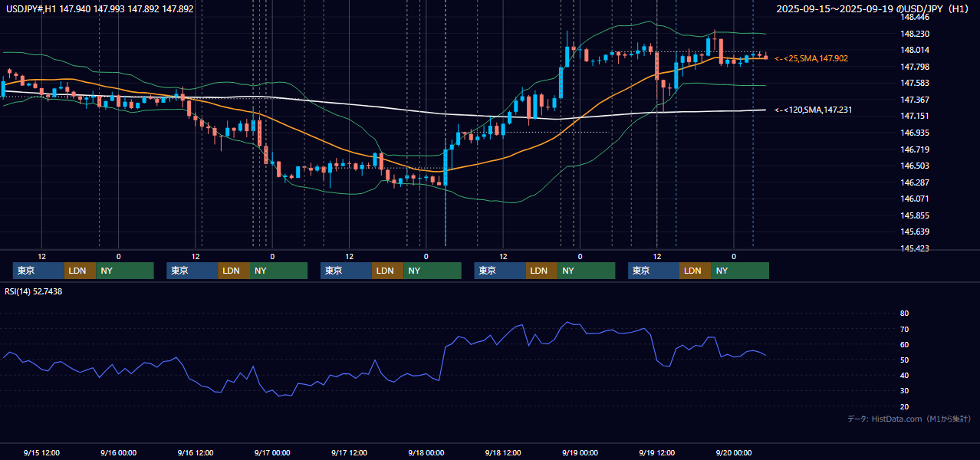Click the 9/18 12:00 time axis label
The height and width of the screenshot is (460, 980).
(503, 452)
